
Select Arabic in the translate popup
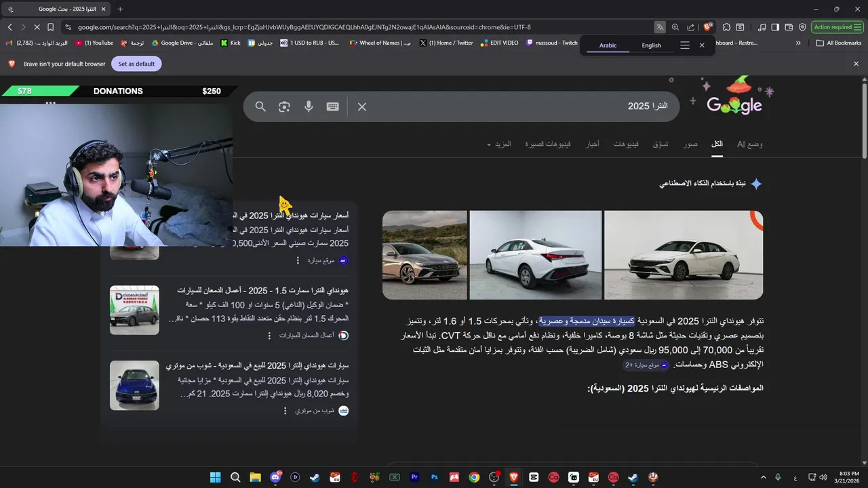(608, 45)
